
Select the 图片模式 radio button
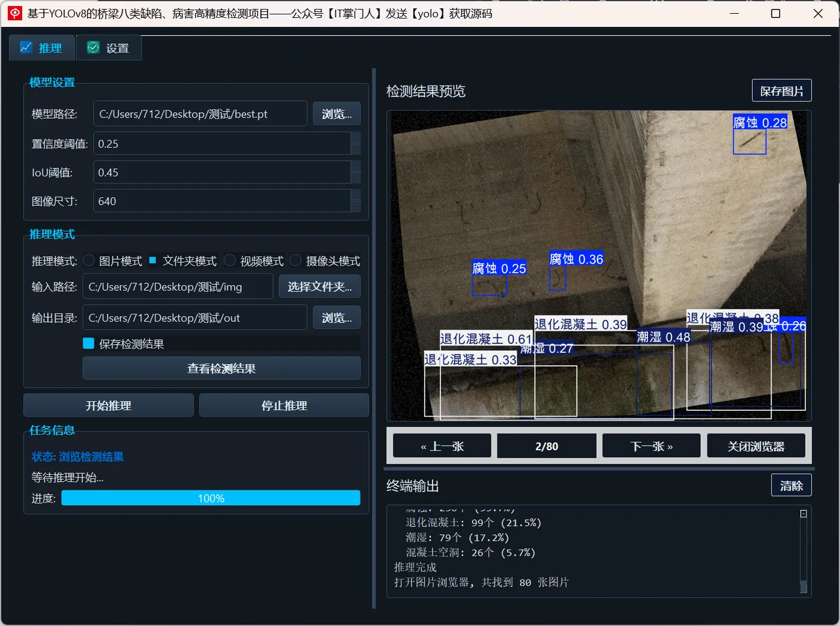pos(89,261)
